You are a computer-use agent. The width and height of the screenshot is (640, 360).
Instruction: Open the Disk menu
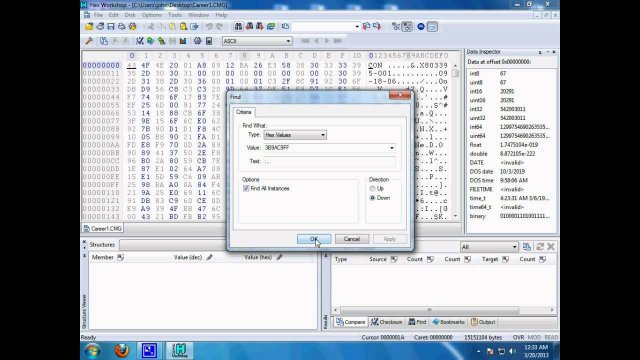coord(130,15)
